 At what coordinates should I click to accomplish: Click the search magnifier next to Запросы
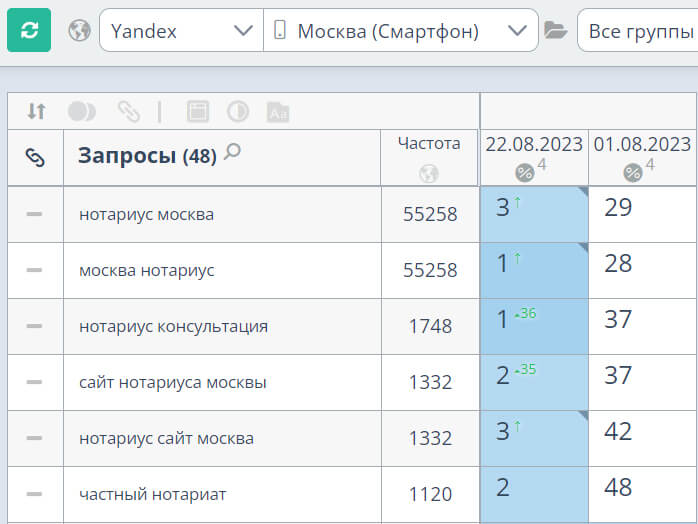(232, 152)
